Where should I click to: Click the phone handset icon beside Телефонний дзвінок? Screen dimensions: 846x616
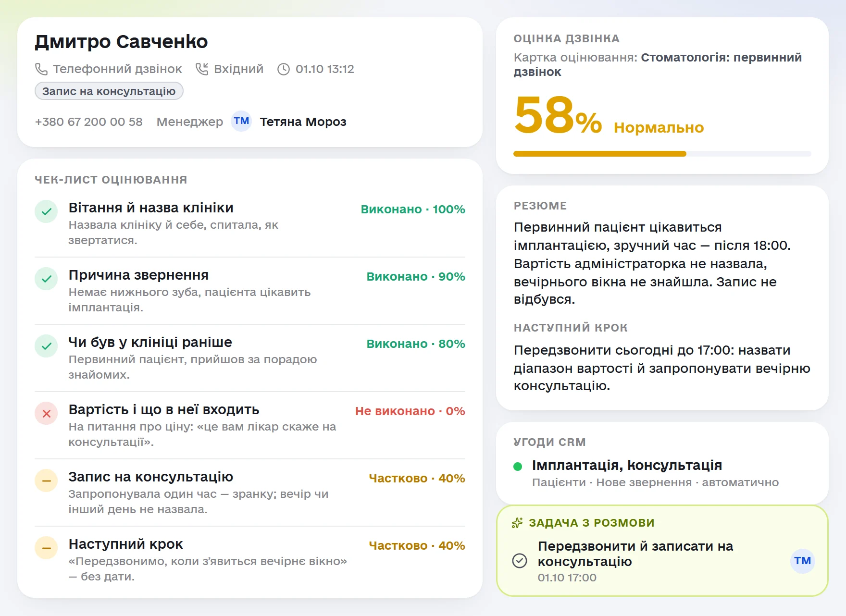(41, 69)
